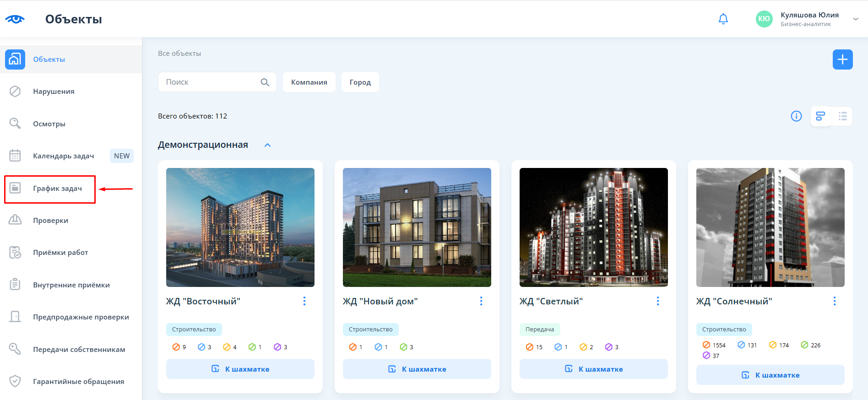Click the Поиск search input field
Screen dimensions: 868x400
click(x=208, y=82)
